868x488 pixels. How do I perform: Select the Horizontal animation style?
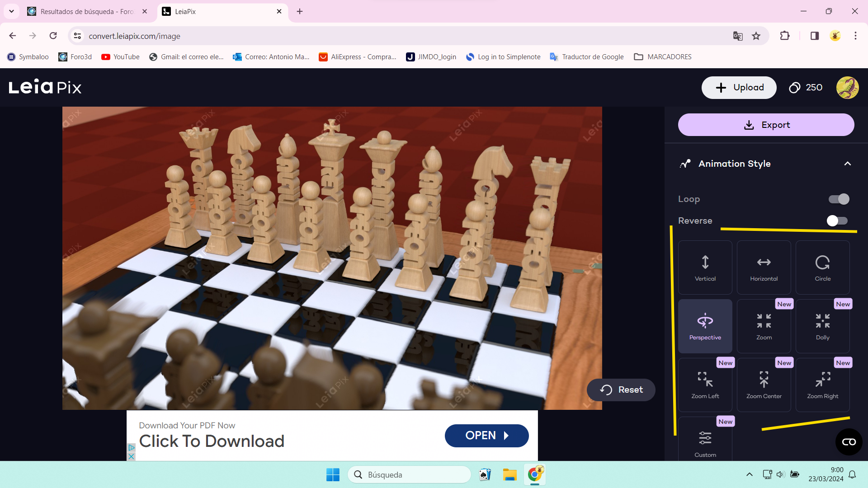764,267
